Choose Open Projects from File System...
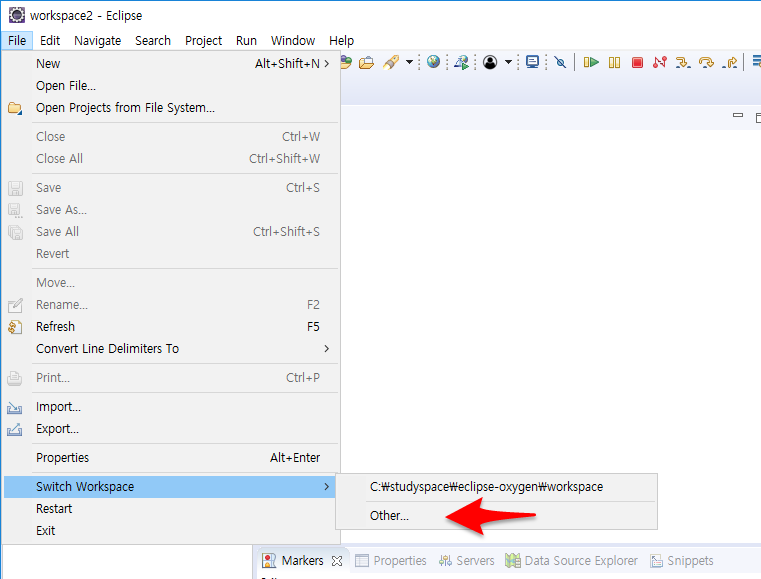Screen dimensions: 761x579 (170, 108)
